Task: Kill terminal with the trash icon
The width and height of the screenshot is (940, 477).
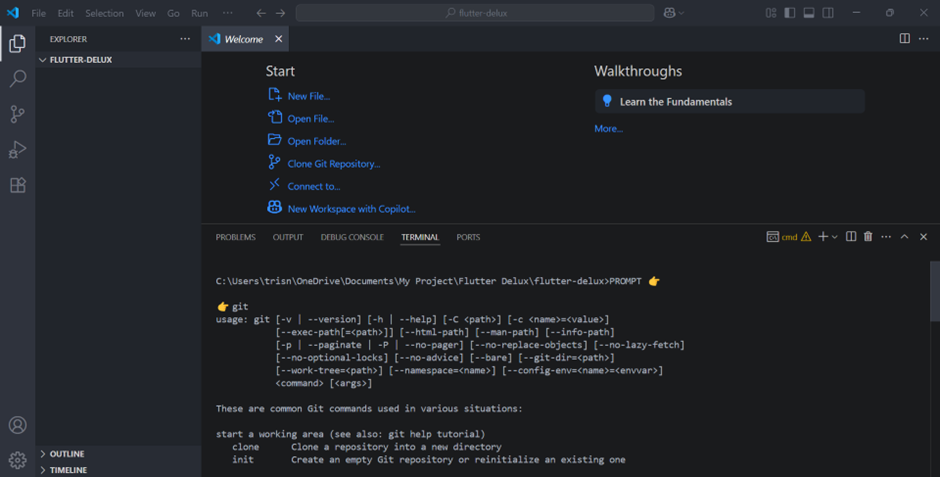Action: [x=868, y=237]
